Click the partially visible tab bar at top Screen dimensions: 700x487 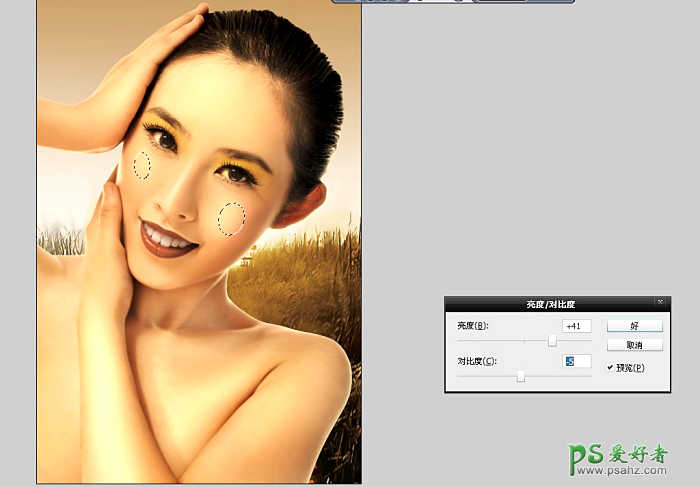click(420, 3)
